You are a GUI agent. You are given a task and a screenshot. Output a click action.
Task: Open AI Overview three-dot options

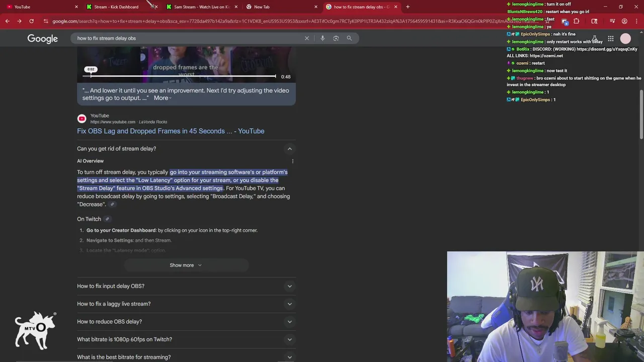(x=292, y=161)
